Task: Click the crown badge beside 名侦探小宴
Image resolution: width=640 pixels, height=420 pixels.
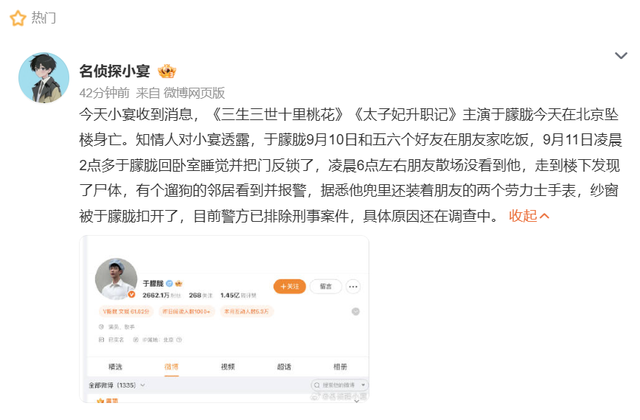Action: 167,71
